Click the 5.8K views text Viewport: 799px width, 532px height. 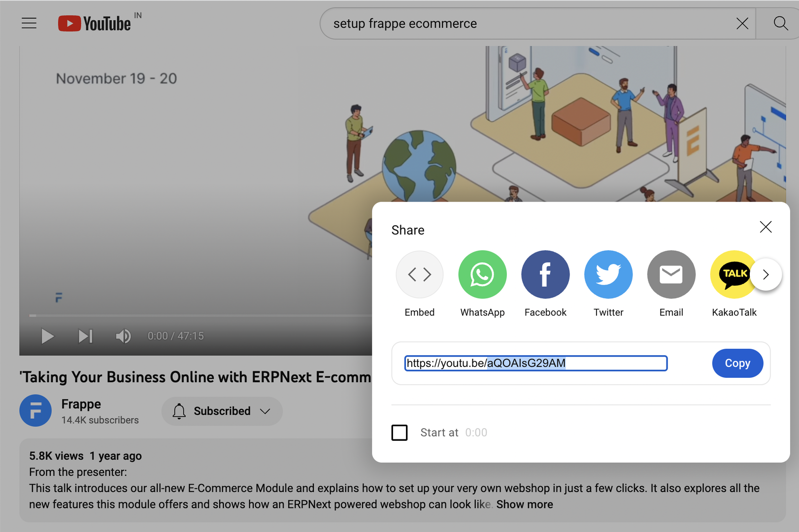coord(56,456)
